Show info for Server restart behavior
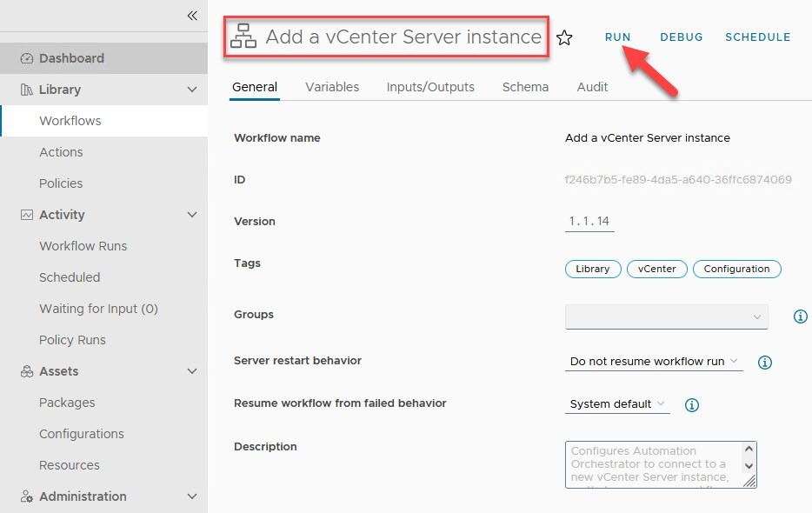Screen dimensions: 812x513 point(765,363)
